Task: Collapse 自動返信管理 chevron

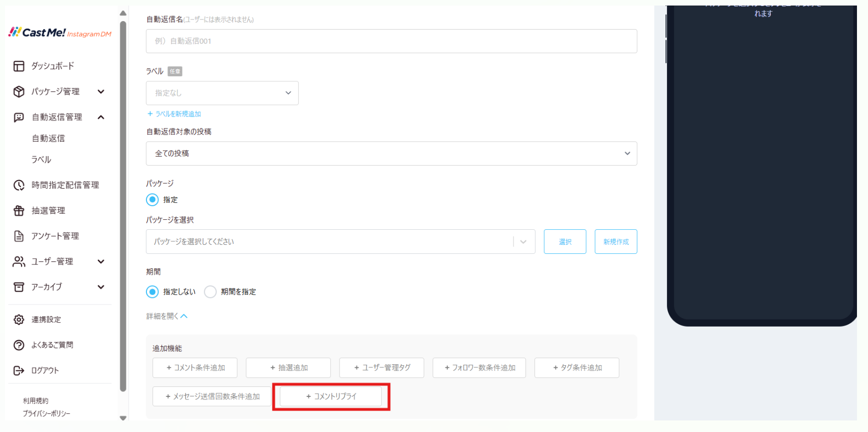Action: [x=101, y=117]
